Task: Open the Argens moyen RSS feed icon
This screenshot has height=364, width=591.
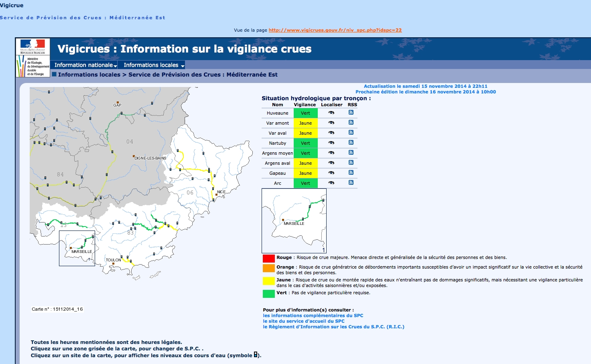Action: pyautogui.click(x=351, y=152)
